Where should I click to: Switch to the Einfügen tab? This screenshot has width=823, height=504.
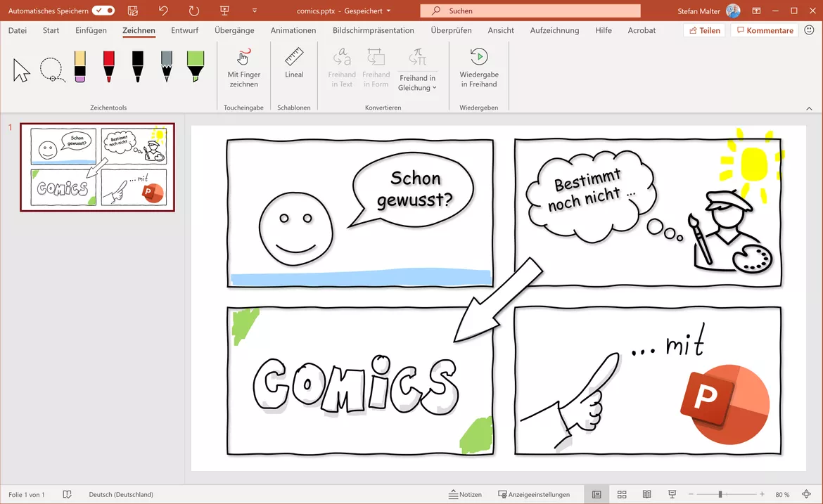tap(91, 30)
